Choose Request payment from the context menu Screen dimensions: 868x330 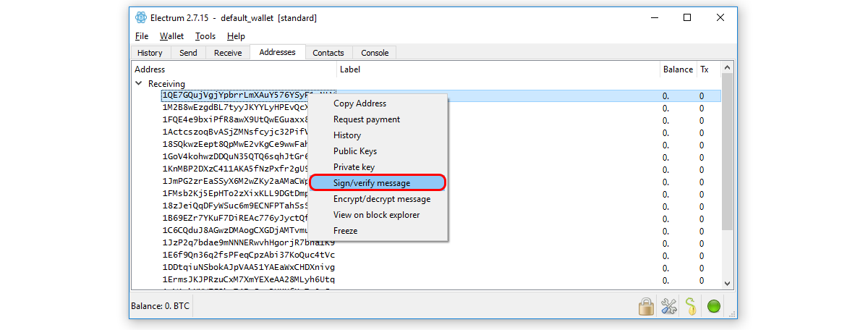point(378,119)
